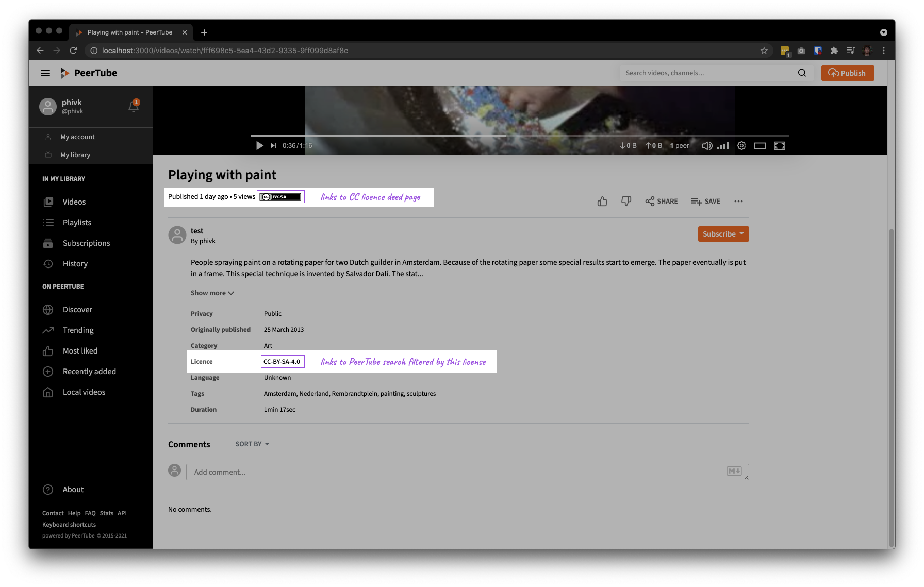Toggle theater mode in the player
This screenshot has height=587, width=924.
pos(760,146)
